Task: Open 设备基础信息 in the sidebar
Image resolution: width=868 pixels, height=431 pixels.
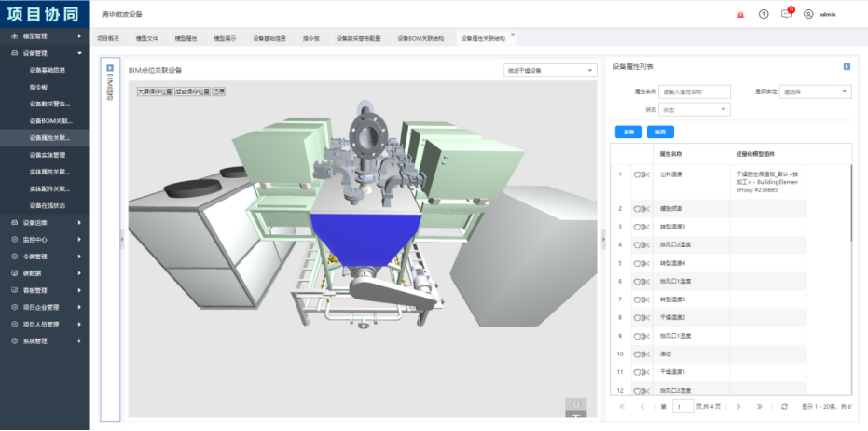Action: tap(48, 70)
